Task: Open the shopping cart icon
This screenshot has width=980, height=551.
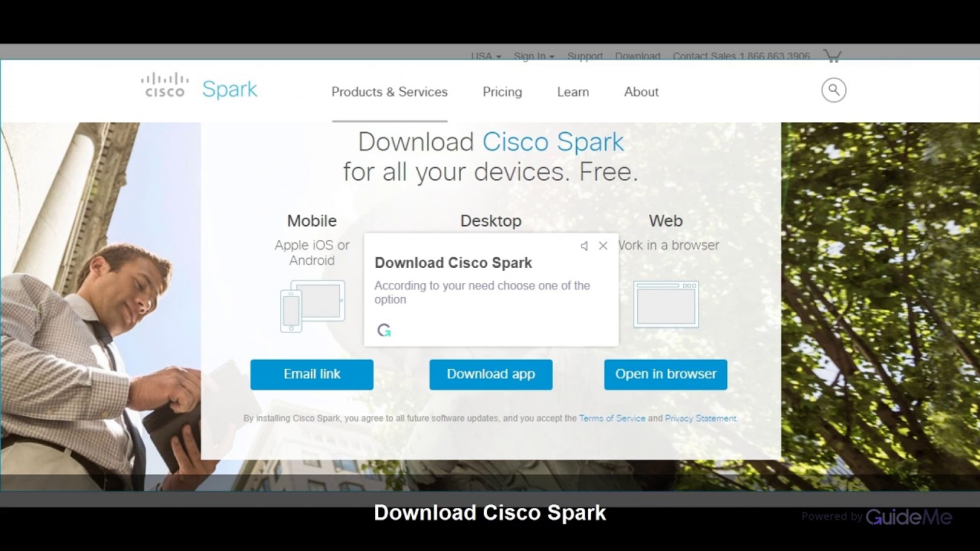Action: (x=832, y=56)
